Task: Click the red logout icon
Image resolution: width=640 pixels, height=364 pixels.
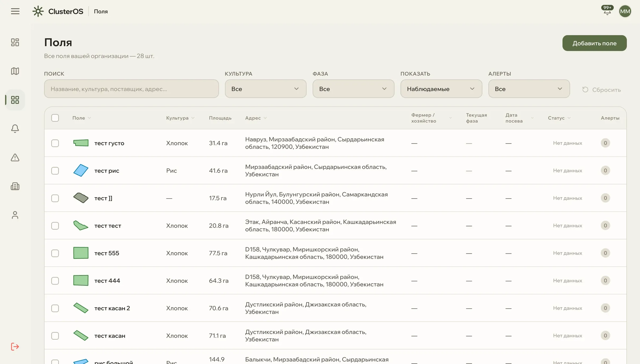Action: 15,346
